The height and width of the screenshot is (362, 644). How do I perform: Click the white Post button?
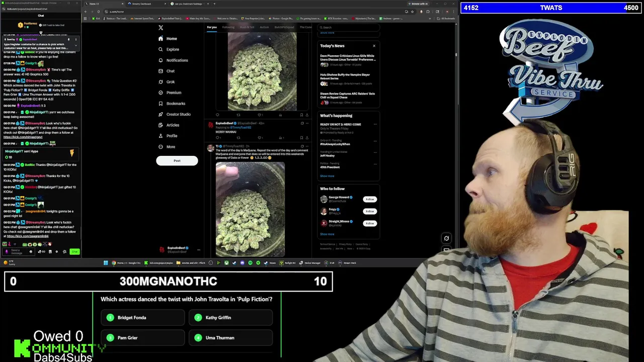tap(177, 161)
